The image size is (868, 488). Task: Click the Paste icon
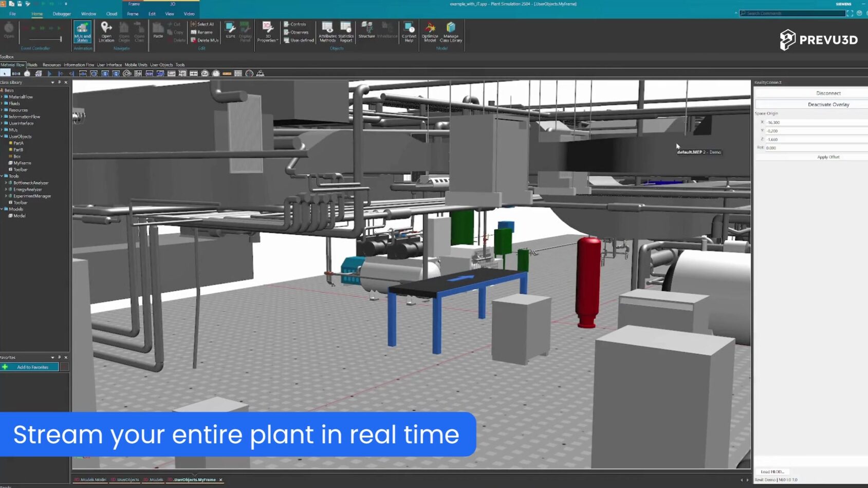tap(158, 30)
